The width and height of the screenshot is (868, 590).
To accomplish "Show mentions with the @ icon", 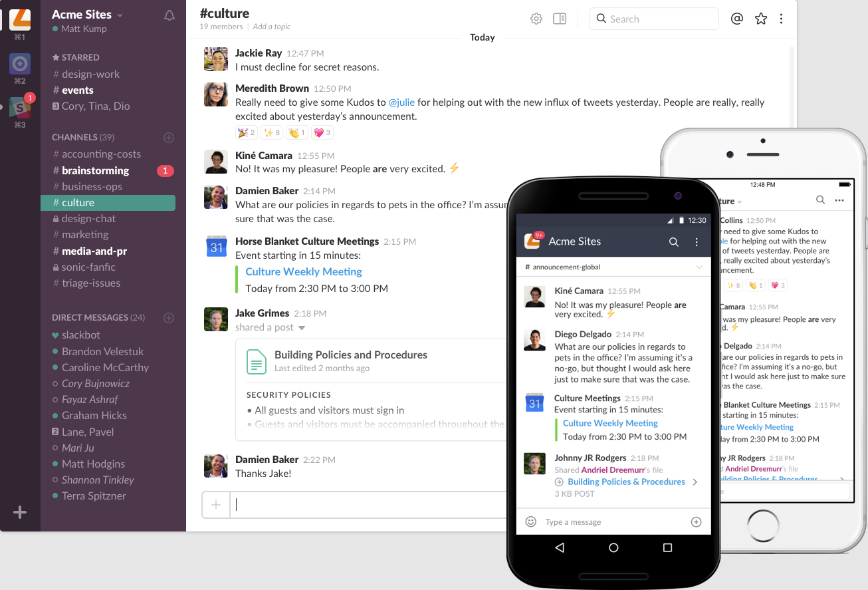I will click(736, 19).
